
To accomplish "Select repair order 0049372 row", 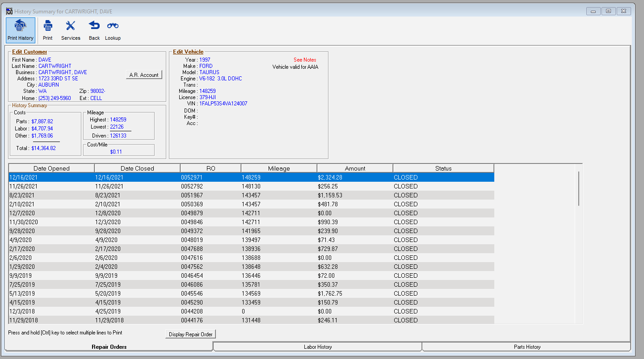I will 252,231.
